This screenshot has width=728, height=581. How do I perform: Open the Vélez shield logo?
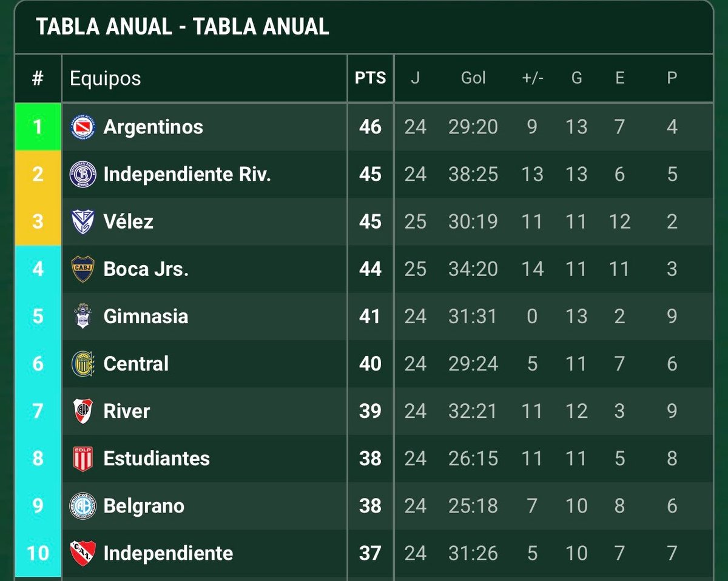pos(83,221)
